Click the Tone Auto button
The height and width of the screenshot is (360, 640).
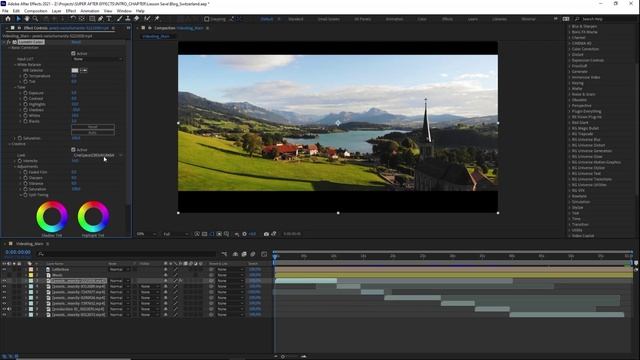93,133
